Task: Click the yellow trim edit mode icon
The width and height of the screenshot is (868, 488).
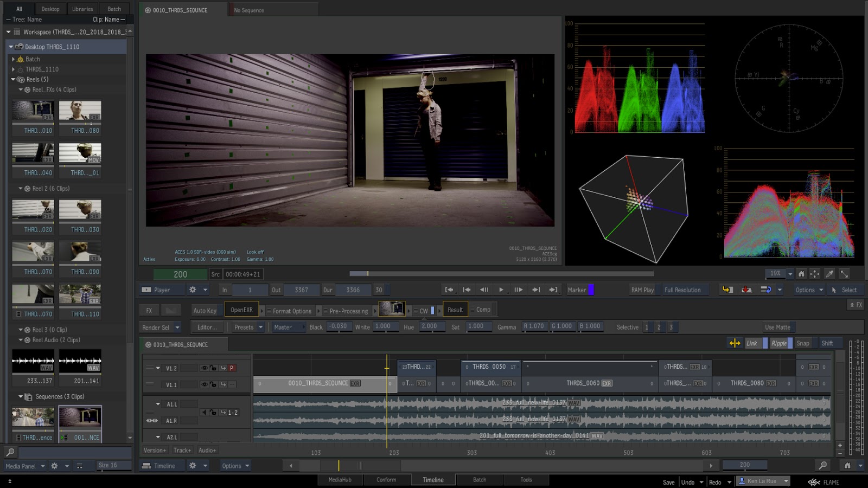Action: 735,343
